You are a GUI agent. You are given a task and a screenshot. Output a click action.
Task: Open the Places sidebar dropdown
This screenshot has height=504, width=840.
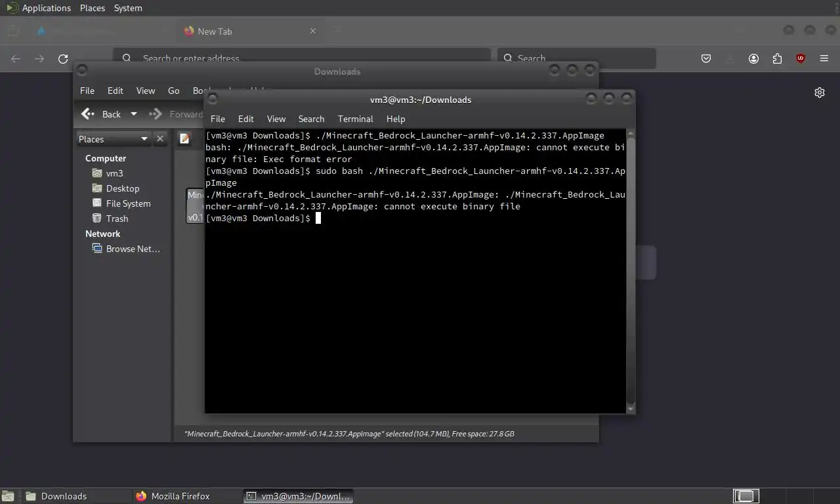[114, 138]
